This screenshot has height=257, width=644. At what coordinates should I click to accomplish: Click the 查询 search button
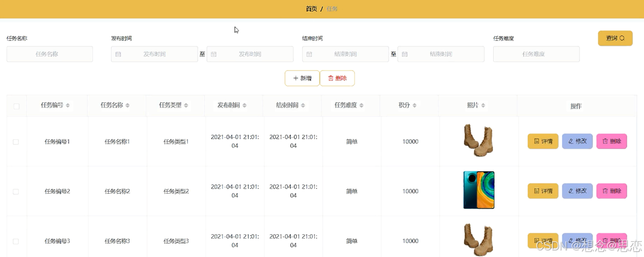click(x=615, y=38)
